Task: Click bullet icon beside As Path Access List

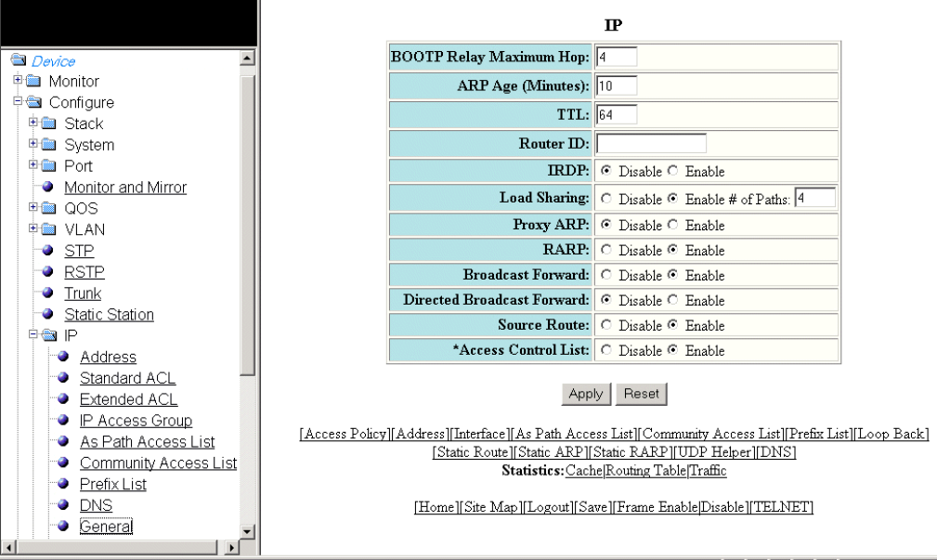Action: pos(63,441)
